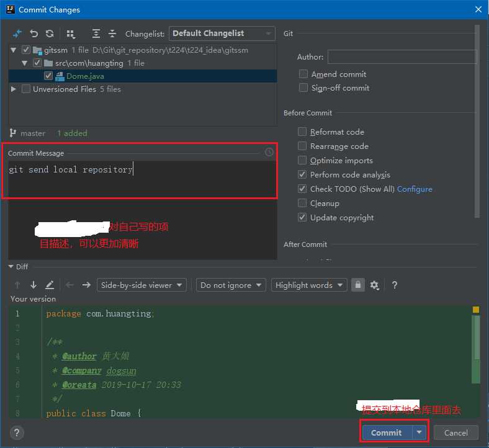
Task: Click the @author line in diff
Action: tap(91, 356)
